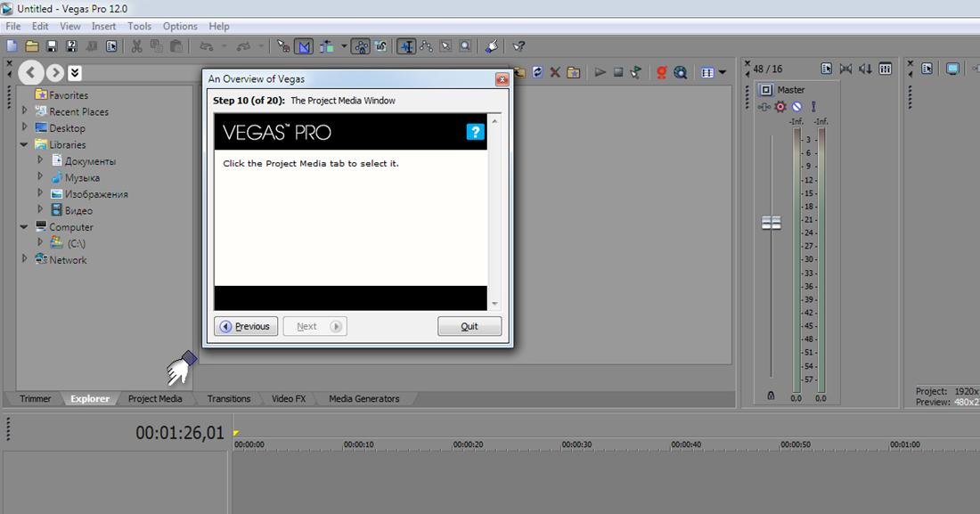Image resolution: width=980 pixels, height=514 pixels.
Task: Create a new project from the toolbar
Action: 12,46
